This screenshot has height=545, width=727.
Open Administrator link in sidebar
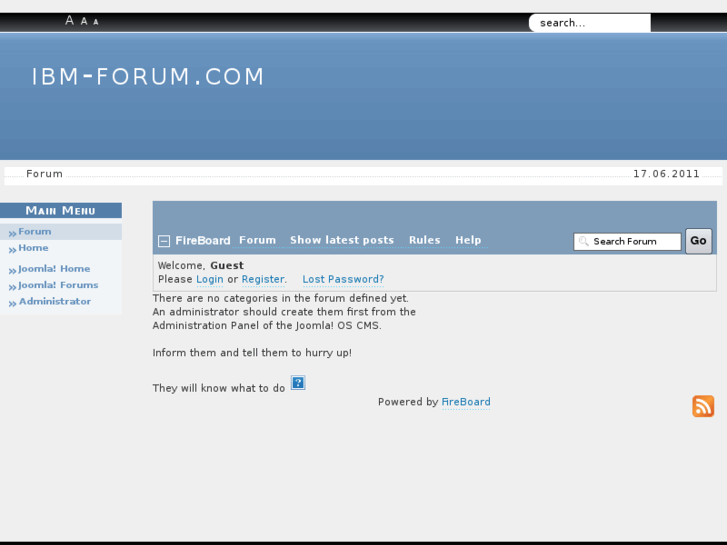55,301
